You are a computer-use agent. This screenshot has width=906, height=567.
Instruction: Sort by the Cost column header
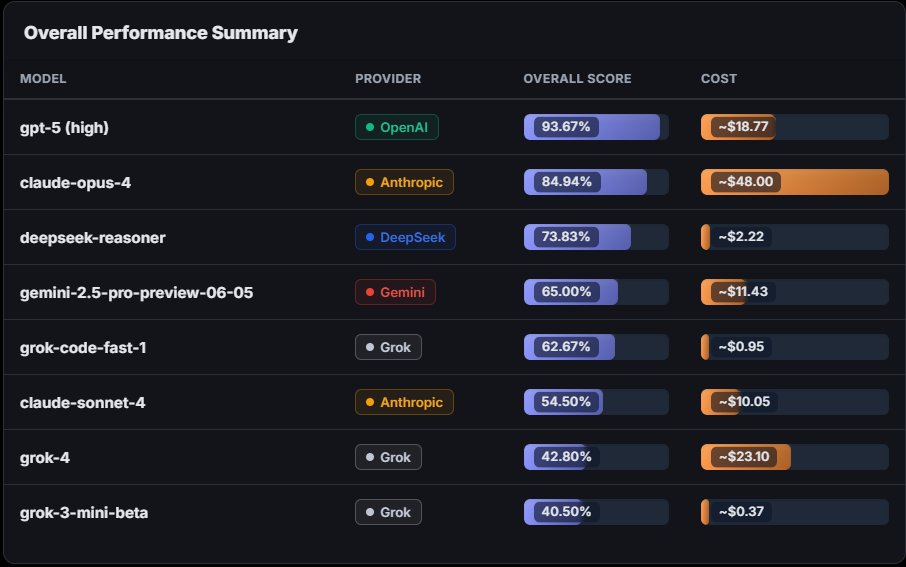(719, 79)
